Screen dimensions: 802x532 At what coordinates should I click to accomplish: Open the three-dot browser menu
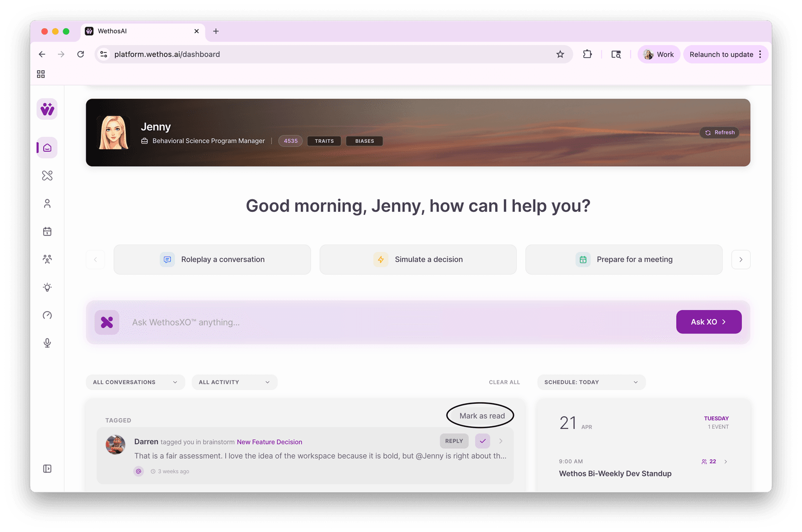pos(760,54)
